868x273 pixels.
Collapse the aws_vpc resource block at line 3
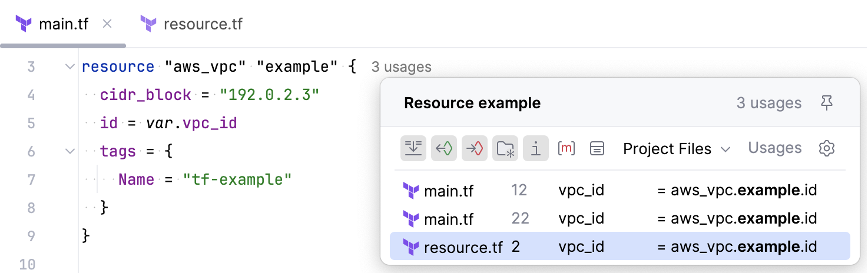click(x=70, y=67)
